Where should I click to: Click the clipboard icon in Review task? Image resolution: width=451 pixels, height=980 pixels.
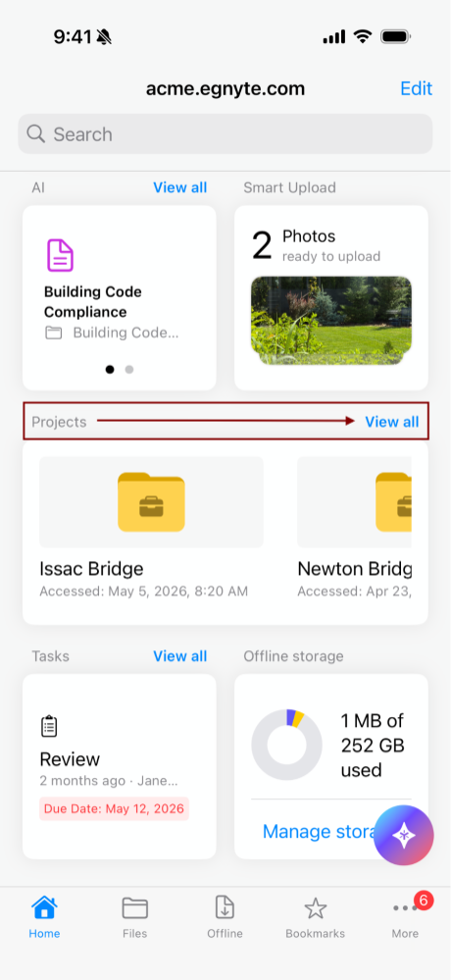tap(49, 726)
